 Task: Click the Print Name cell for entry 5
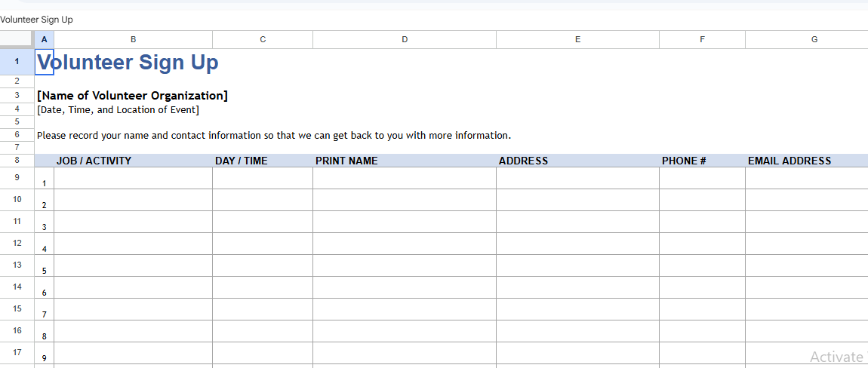coord(404,265)
